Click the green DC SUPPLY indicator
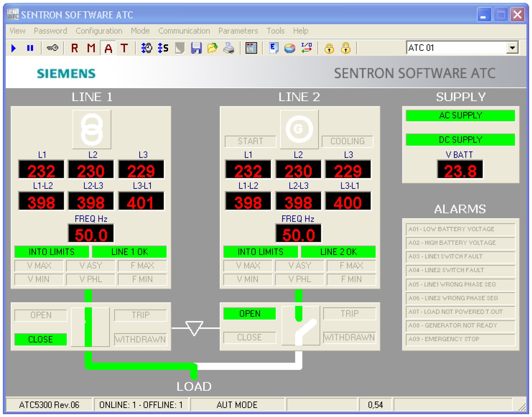Viewport: 532px width, 417px height. 460,140
